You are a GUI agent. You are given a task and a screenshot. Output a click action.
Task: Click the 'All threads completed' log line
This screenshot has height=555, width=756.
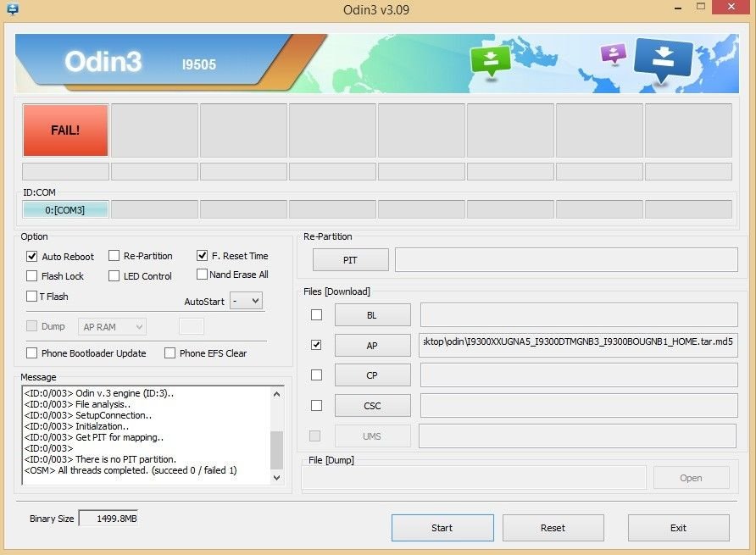(x=131, y=470)
